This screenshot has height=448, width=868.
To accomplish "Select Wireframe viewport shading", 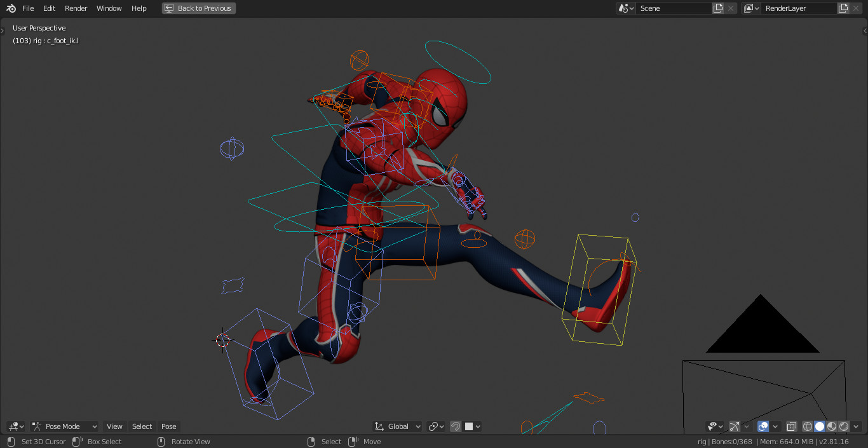I will (807, 426).
